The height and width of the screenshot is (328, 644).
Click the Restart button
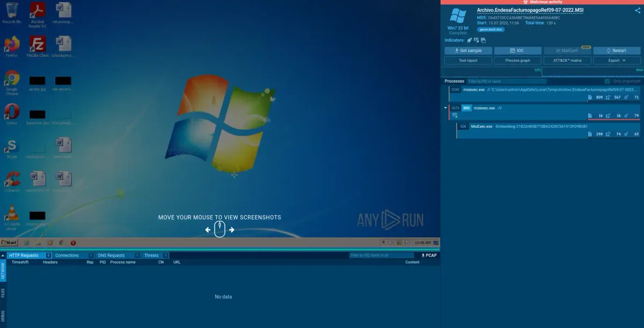[617, 50]
